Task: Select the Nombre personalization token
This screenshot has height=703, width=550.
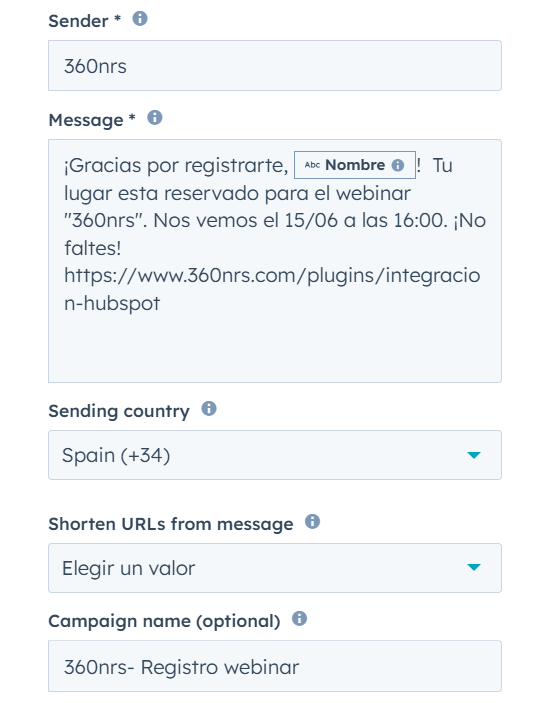Action: [x=355, y=165]
